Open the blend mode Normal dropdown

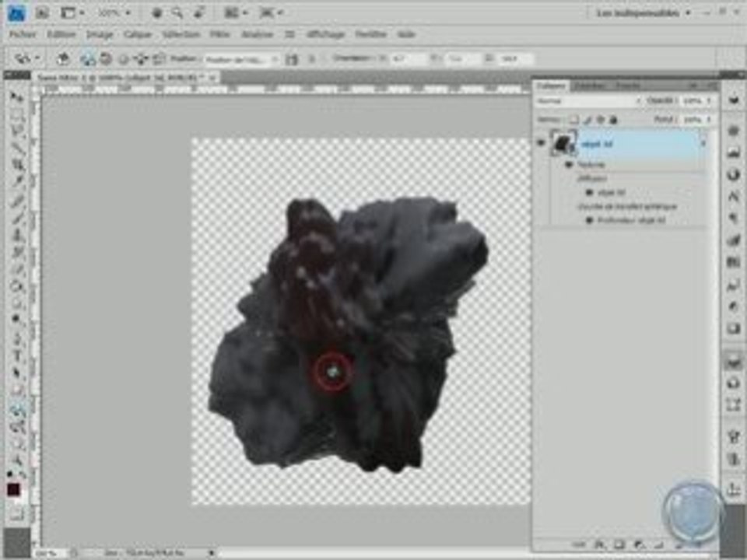pyautogui.click(x=589, y=101)
